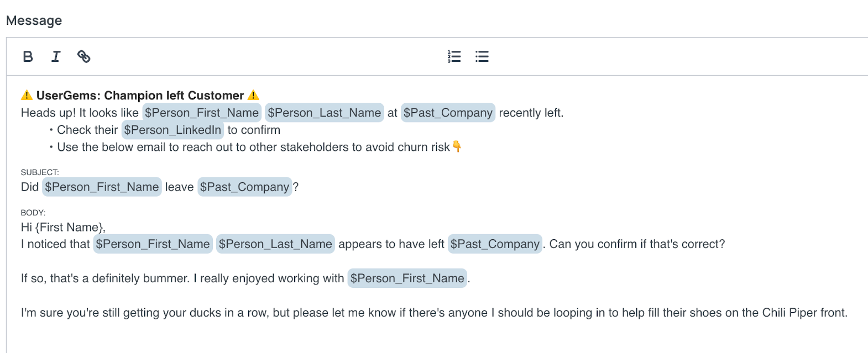The height and width of the screenshot is (353, 868).
Task: Apply bulleted list formatting
Action: click(482, 56)
